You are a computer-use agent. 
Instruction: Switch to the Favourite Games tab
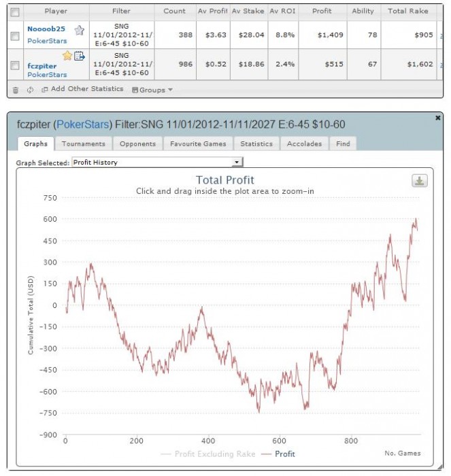tap(198, 143)
